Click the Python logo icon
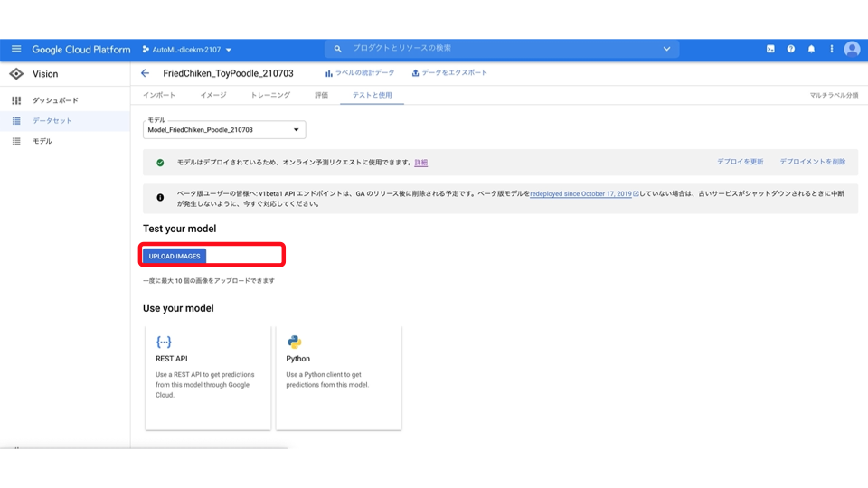The image size is (868, 488). point(295,342)
